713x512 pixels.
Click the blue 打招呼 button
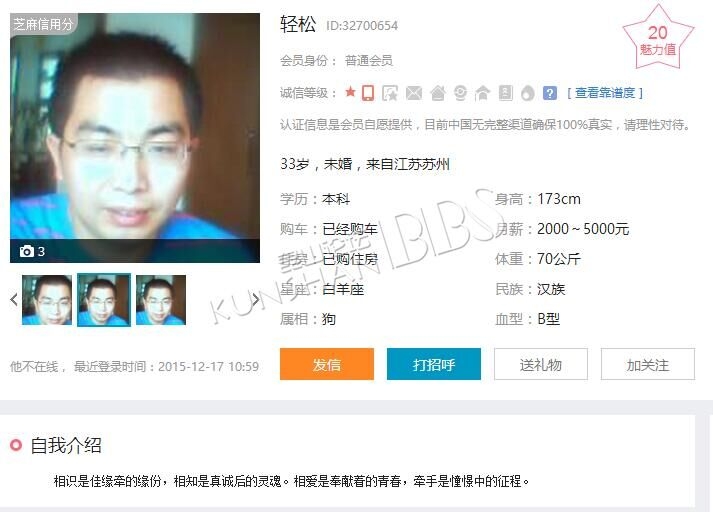(x=434, y=364)
